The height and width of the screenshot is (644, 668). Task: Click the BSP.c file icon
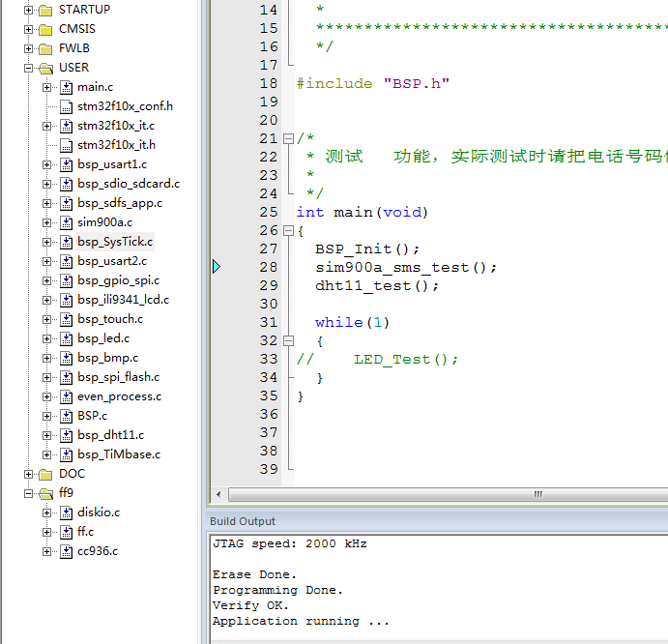(66, 416)
